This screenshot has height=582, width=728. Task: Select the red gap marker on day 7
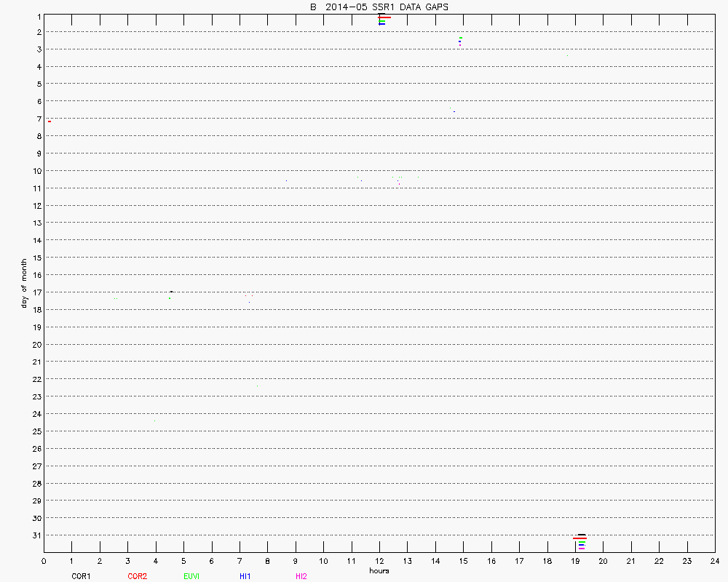click(x=49, y=121)
